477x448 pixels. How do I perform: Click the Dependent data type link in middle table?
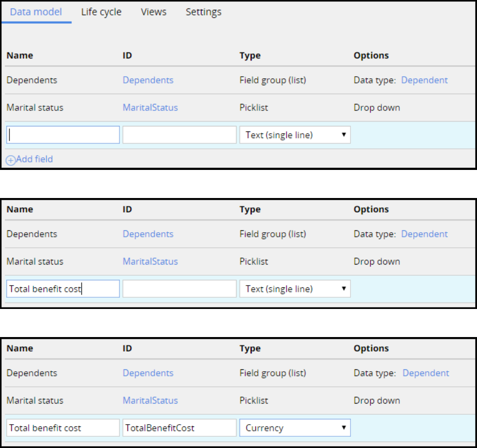coord(425,234)
